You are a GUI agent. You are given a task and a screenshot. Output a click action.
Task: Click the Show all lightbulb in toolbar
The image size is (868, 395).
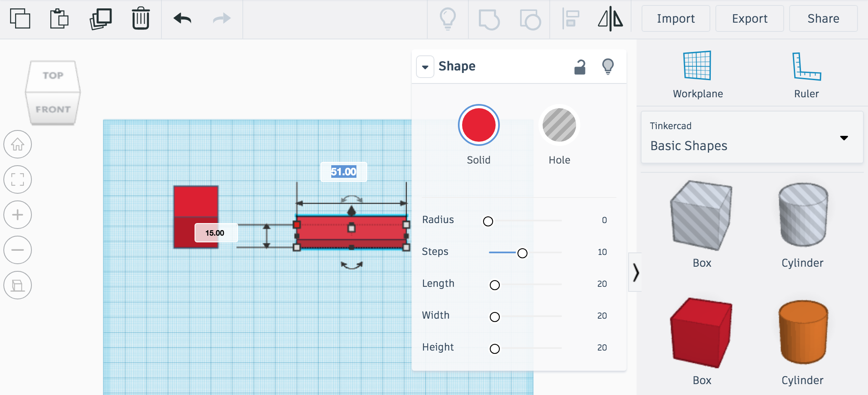[x=447, y=19]
